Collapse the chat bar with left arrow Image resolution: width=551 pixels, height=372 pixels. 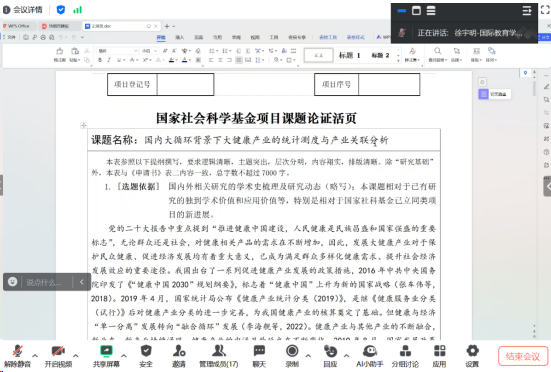82,282
